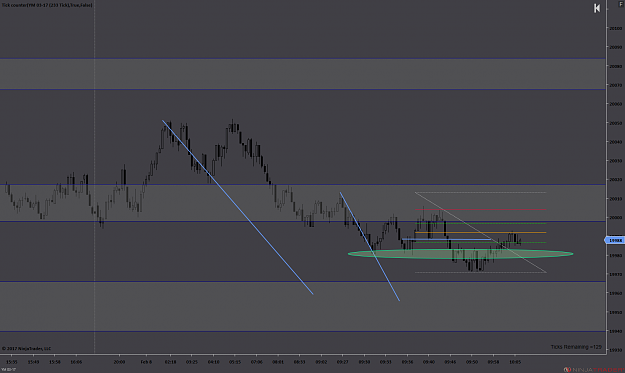Viewport: 625px width, 373px height.
Task: Select the short light-blue horizontal line near 19988
Action: click(x=446, y=239)
